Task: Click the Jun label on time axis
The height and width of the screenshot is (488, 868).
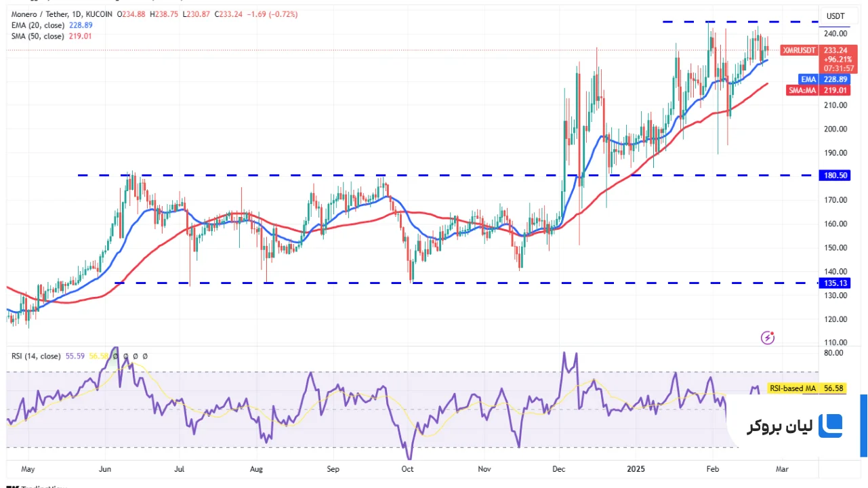Action: click(x=104, y=469)
